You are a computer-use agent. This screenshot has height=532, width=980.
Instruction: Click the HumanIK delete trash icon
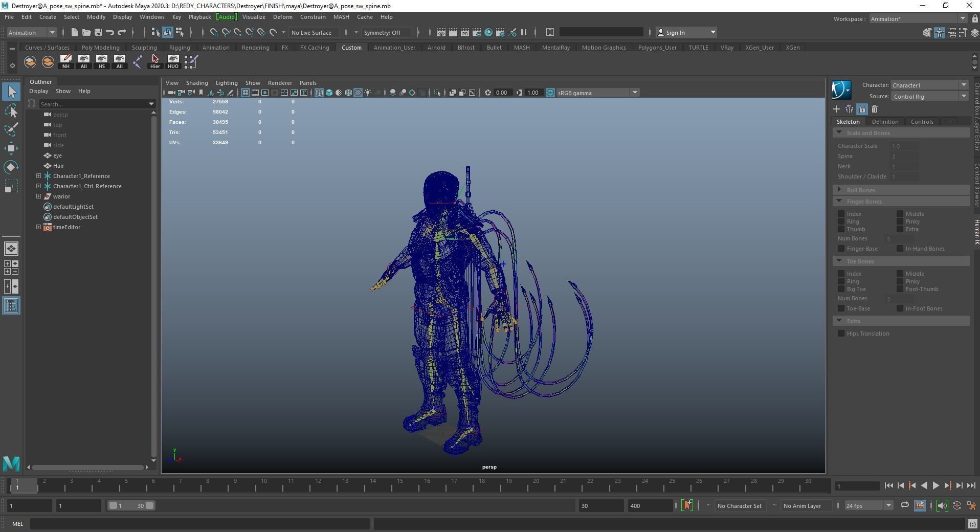click(875, 109)
